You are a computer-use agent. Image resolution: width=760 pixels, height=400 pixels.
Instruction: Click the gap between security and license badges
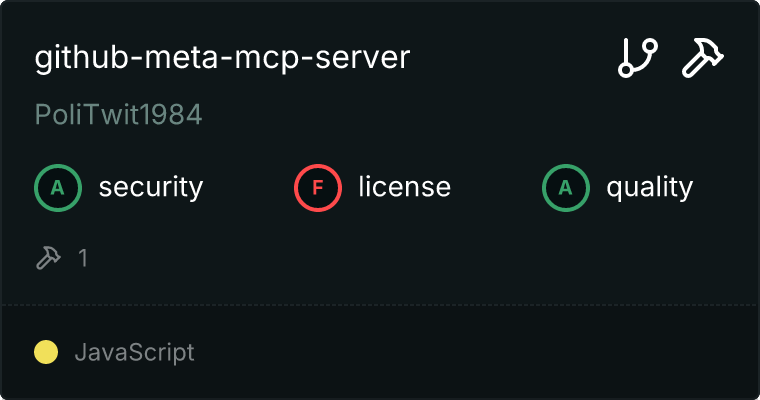click(x=248, y=187)
